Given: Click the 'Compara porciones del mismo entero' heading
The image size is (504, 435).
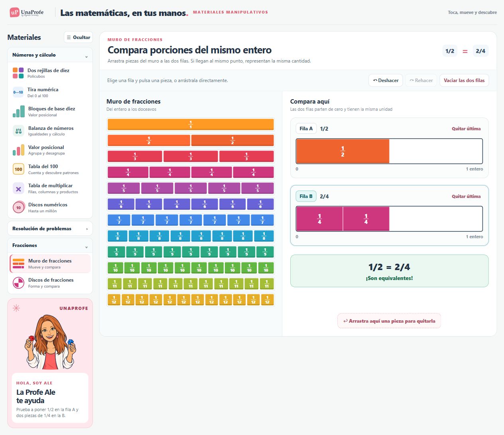Looking at the screenshot, I should (189, 50).
